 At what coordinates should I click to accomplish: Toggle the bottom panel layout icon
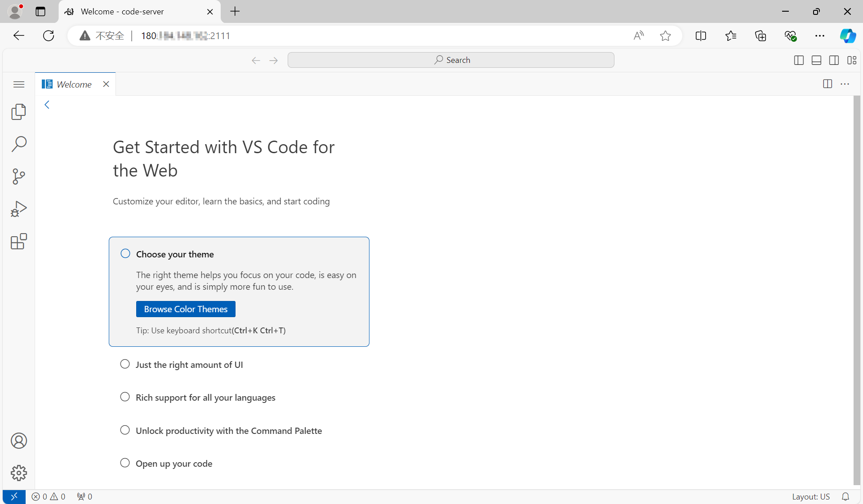coord(816,60)
